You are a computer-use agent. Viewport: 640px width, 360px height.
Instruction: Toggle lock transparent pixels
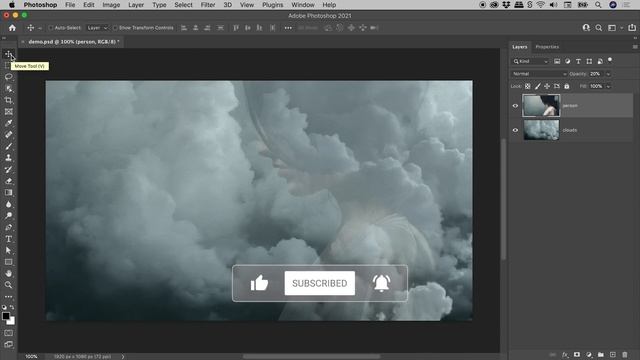(528, 86)
